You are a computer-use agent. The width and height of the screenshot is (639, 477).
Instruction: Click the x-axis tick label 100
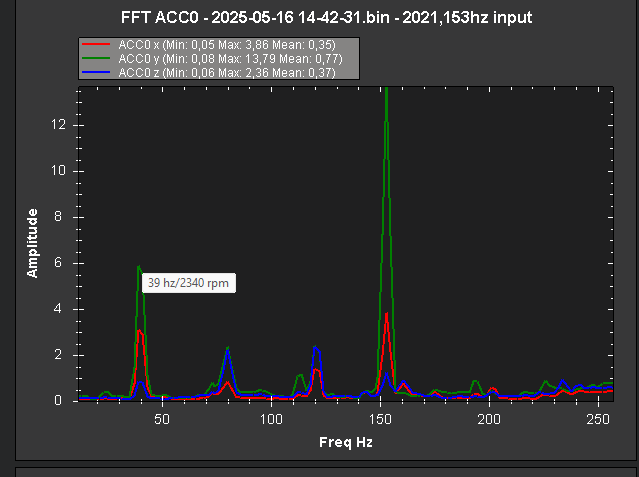pos(271,419)
